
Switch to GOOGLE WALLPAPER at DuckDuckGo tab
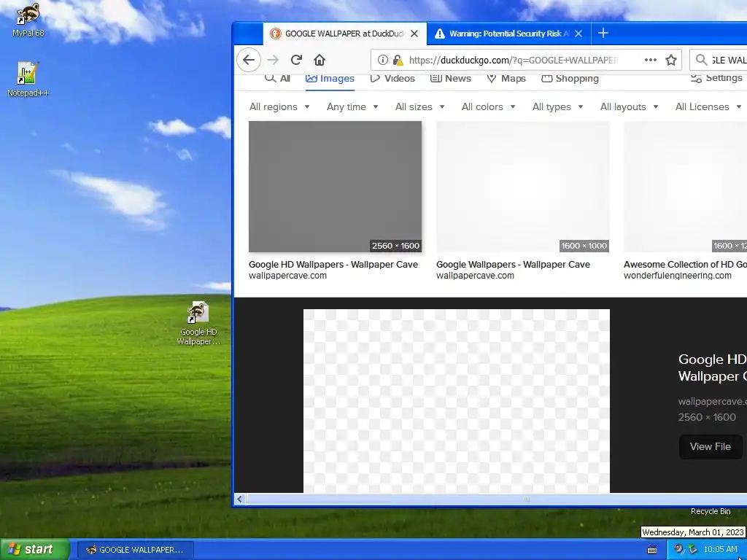point(344,34)
